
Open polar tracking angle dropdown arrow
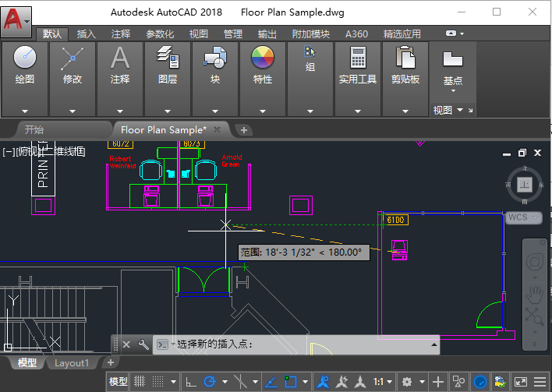(x=225, y=382)
